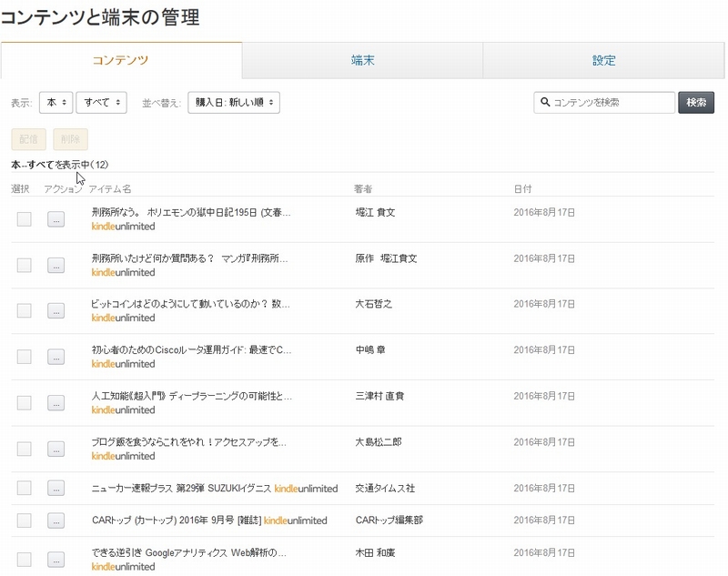Click author 中嶋 章
The width and height of the screenshot is (728, 576).
tap(370, 350)
